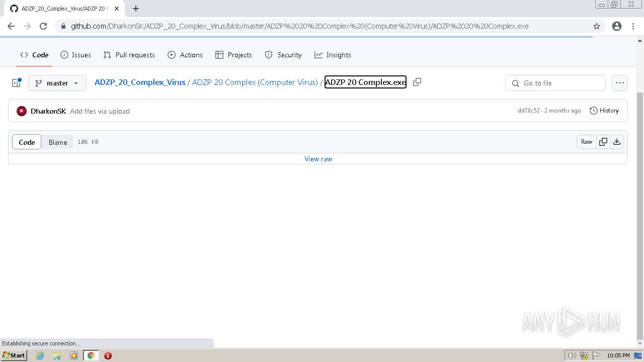Bookmark this page with the star icon
The image size is (644, 362).
click(597, 26)
